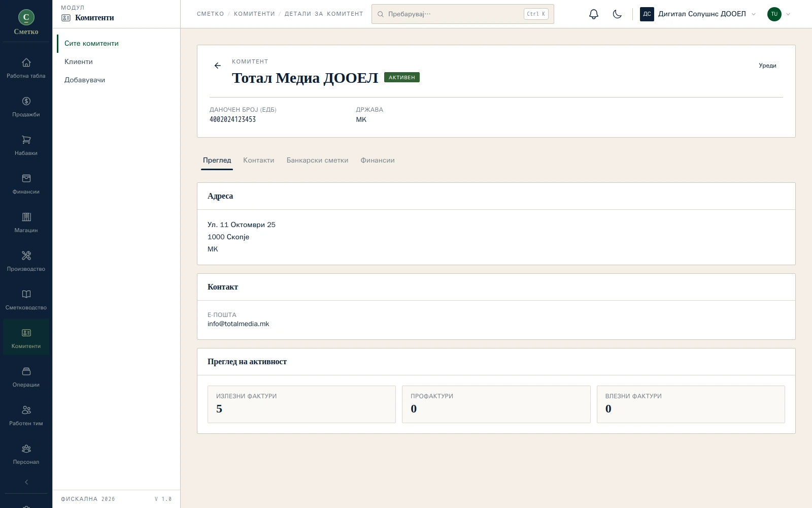Toggle dark mode moon icon
Image resolution: width=812 pixels, height=508 pixels.
click(x=617, y=14)
